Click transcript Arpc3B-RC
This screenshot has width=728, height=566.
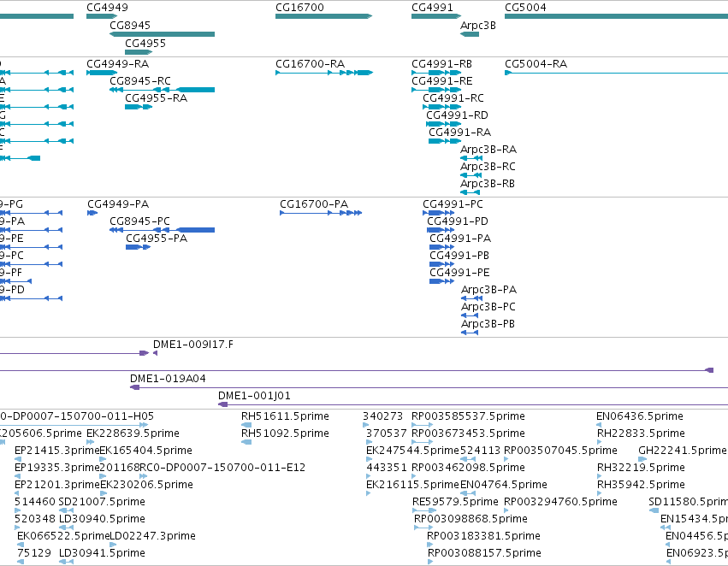point(488,167)
